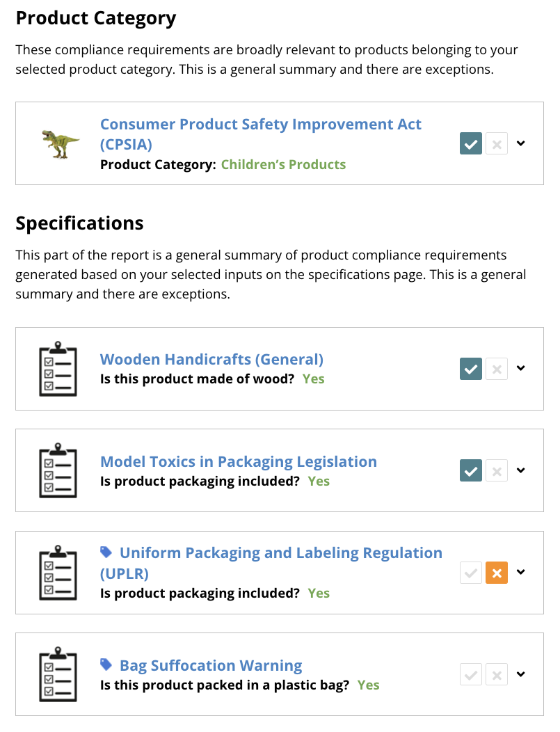Expand Uniform Packaging and Labeling Regulation chevron
Image resolution: width=560 pixels, height=732 pixels.
point(521,572)
